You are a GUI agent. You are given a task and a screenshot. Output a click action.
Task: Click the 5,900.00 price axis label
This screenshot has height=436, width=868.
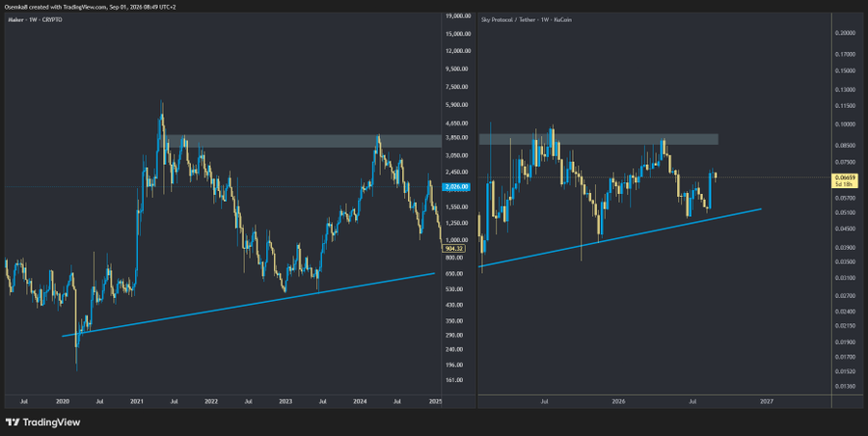(457, 105)
